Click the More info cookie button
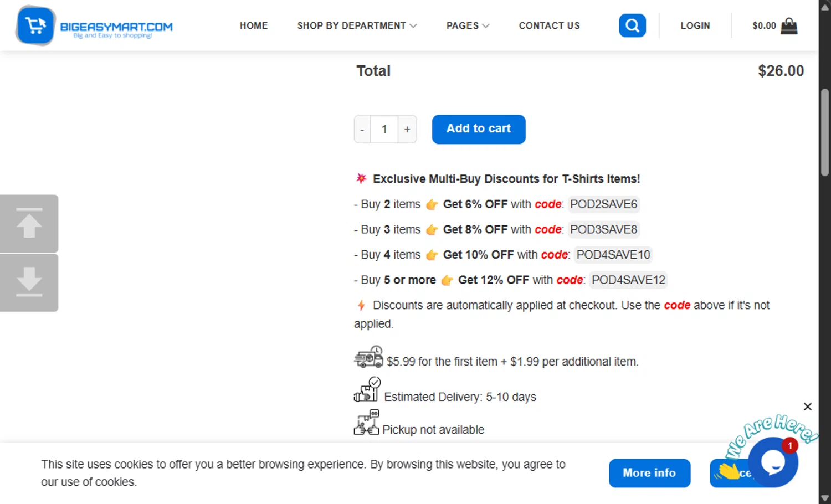831x504 pixels. pyautogui.click(x=649, y=473)
